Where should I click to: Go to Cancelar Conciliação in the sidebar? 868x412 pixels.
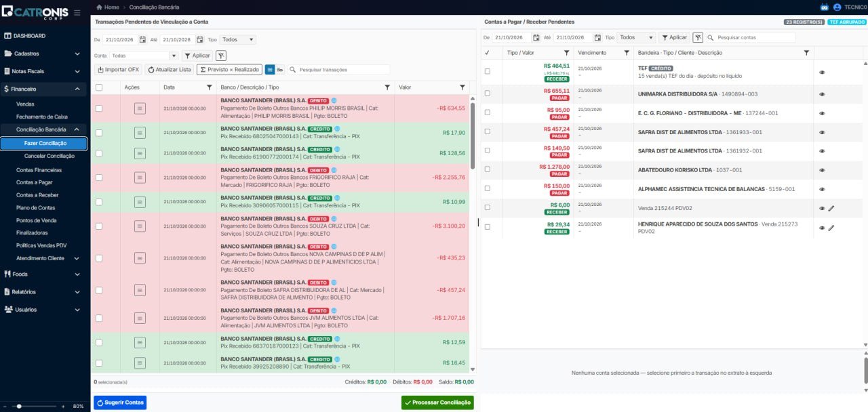point(50,156)
